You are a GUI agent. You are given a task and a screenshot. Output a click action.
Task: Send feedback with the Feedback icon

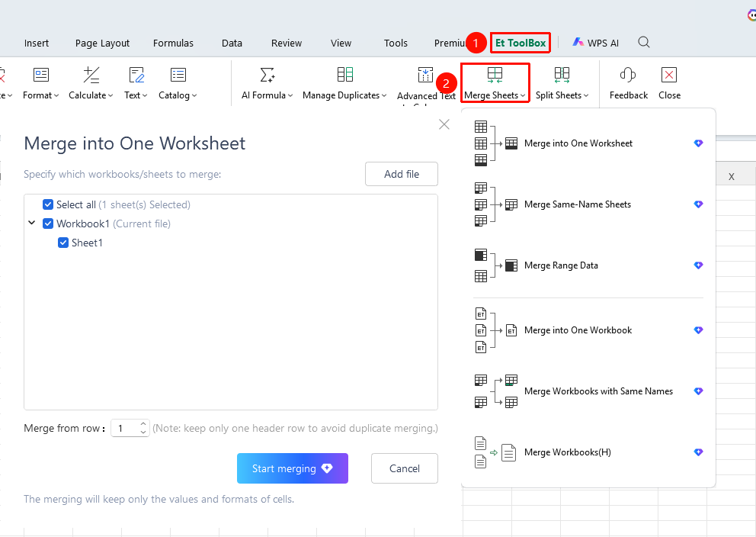[628, 83]
